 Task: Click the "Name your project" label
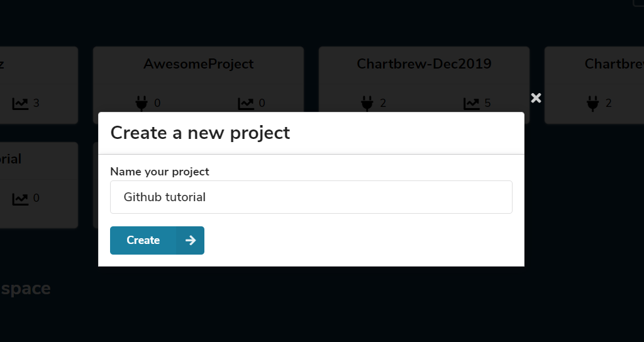(160, 172)
